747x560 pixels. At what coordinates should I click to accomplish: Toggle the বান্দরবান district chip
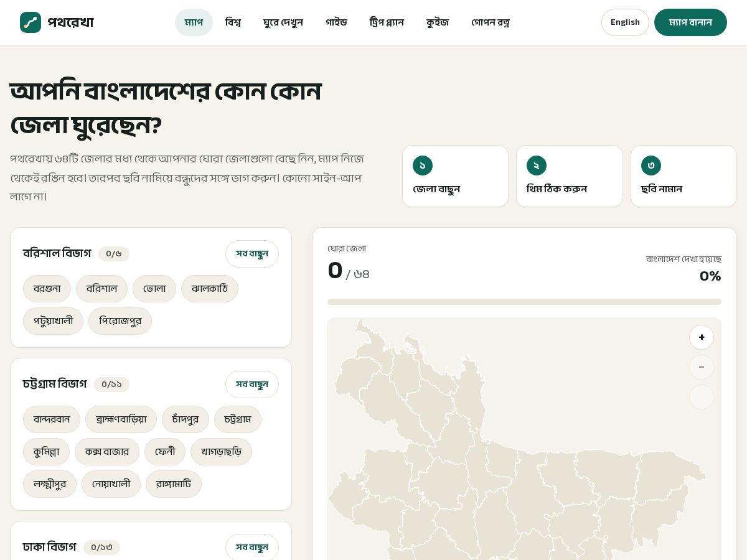[x=52, y=419]
